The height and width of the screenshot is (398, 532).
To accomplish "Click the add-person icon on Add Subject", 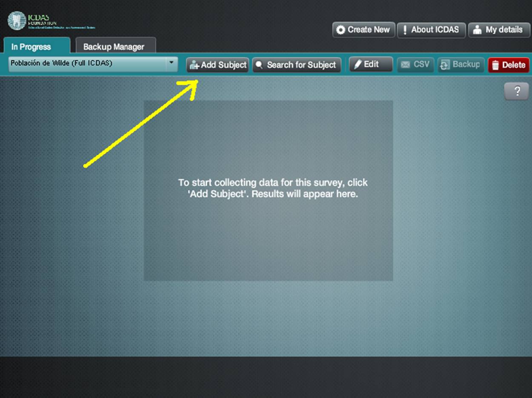I will (194, 65).
